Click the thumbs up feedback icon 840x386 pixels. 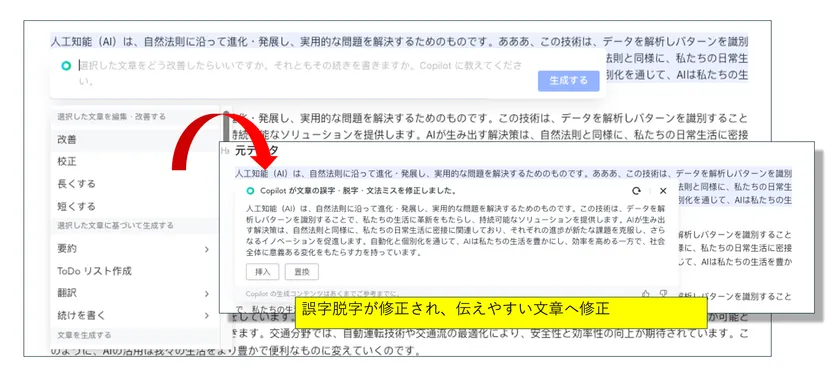[x=646, y=294]
